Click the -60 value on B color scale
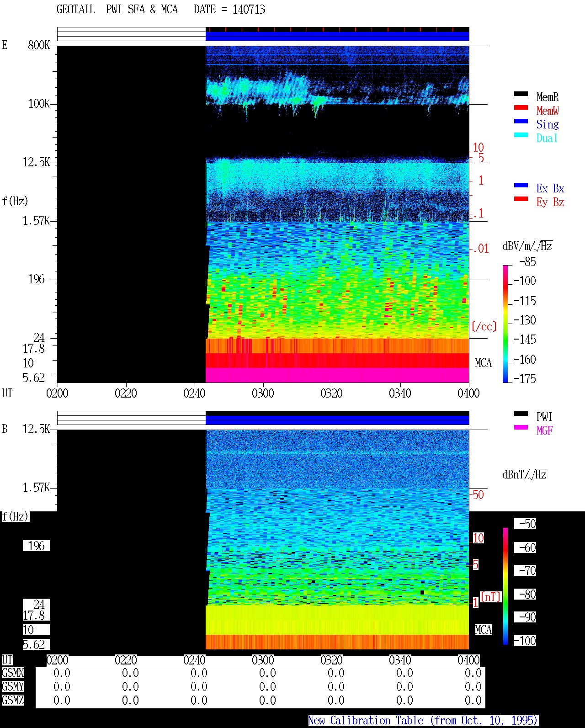 pyautogui.click(x=526, y=547)
